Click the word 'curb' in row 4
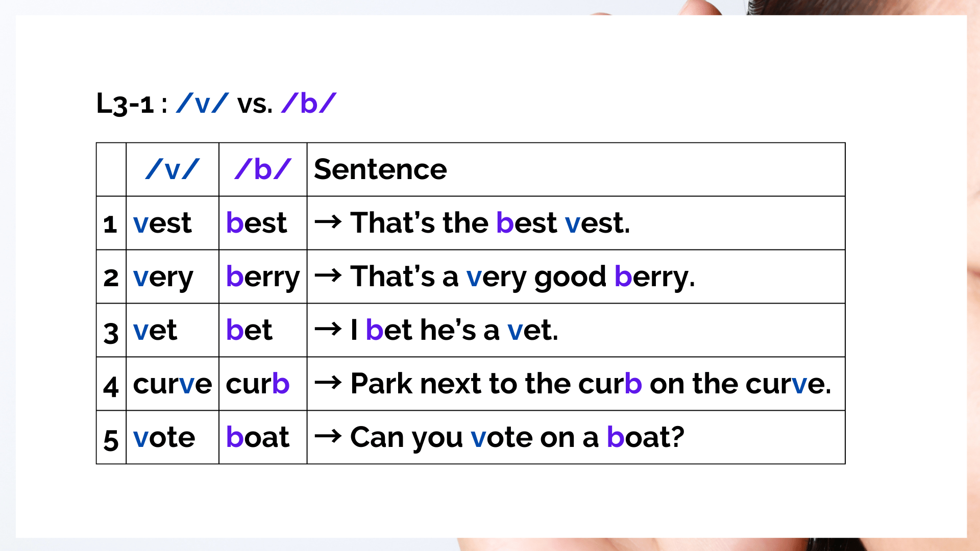The height and width of the screenshot is (551, 980). click(258, 383)
